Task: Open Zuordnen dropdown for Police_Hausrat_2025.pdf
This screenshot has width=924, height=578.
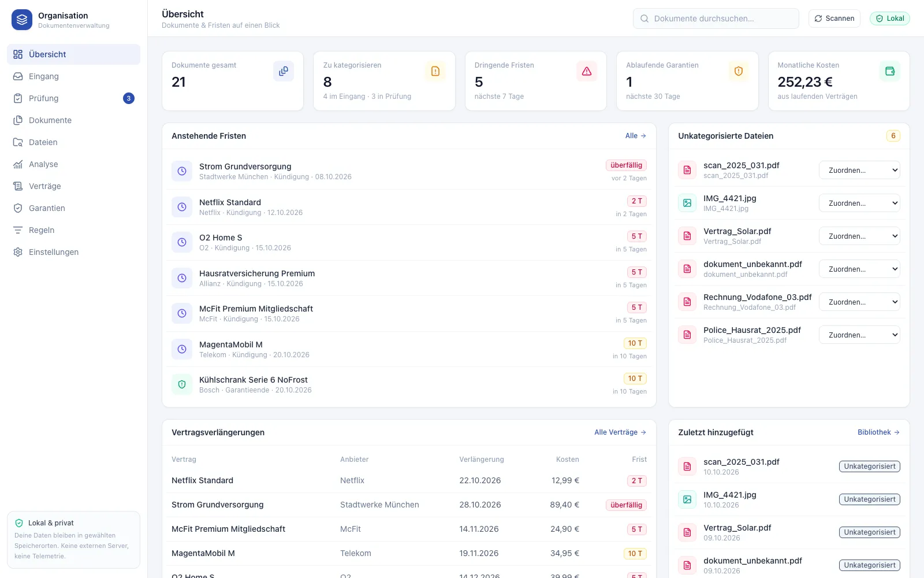Action: 859,335
